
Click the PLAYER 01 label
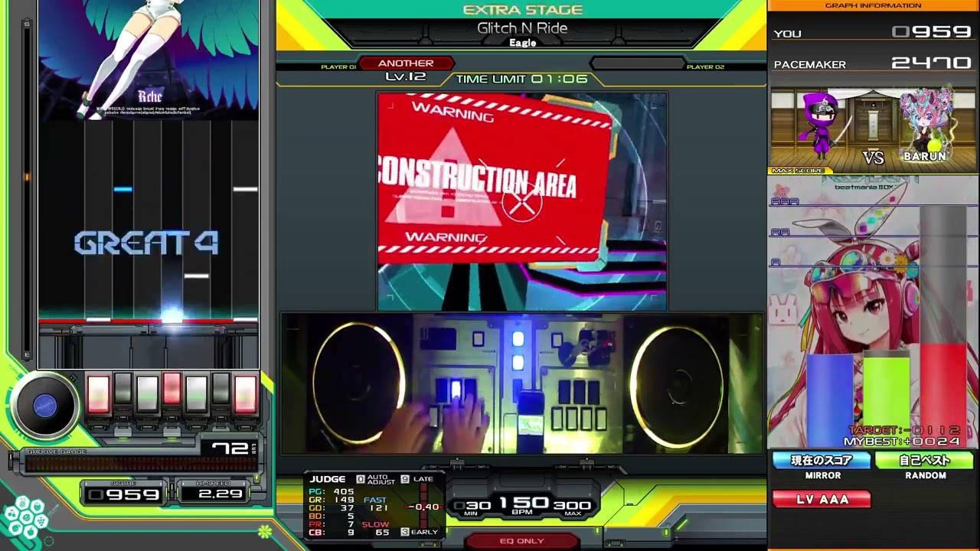pos(338,67)
